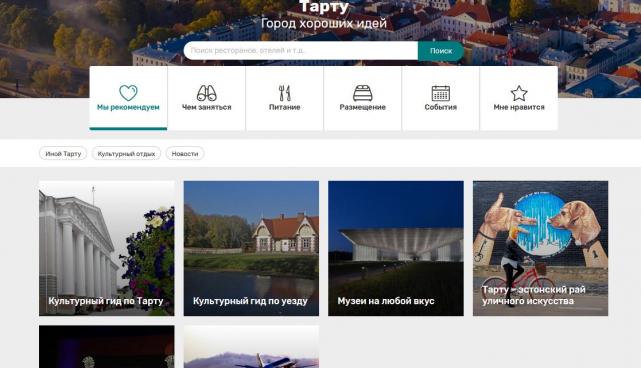Viewport: 641px width, 368px height.
Task: Open the Культурный гид по уезду card
Action: tap(251, 248)
